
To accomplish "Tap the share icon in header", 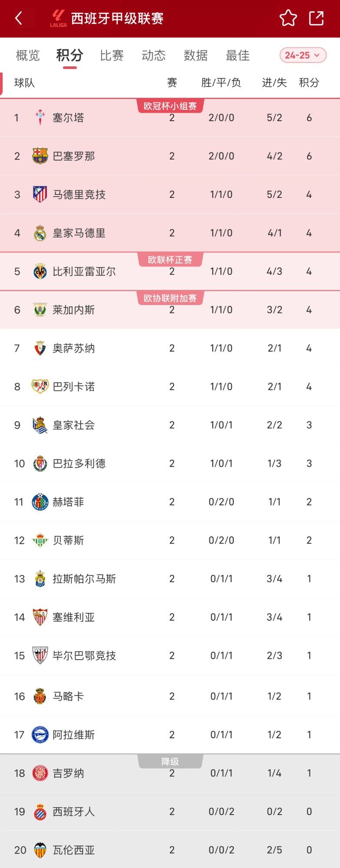I will point(317,18).
